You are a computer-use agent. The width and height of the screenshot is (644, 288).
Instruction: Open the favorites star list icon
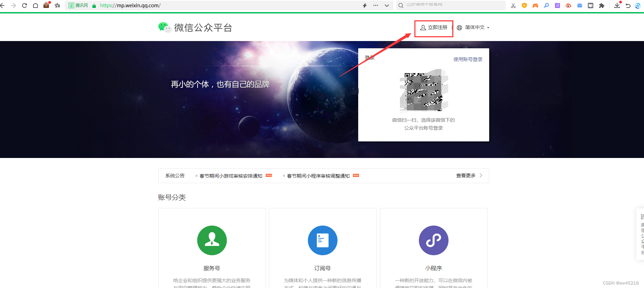click(58, 6)
